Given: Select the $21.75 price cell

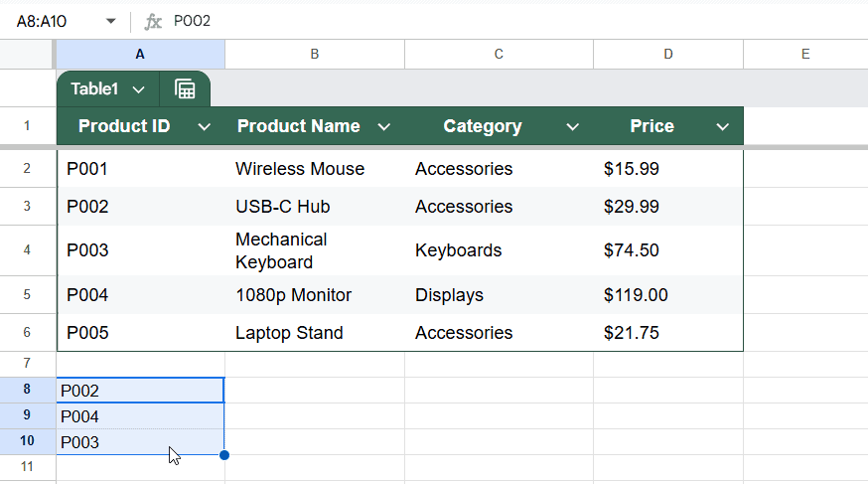Looking at the screenshot, I should click(668, 332).
